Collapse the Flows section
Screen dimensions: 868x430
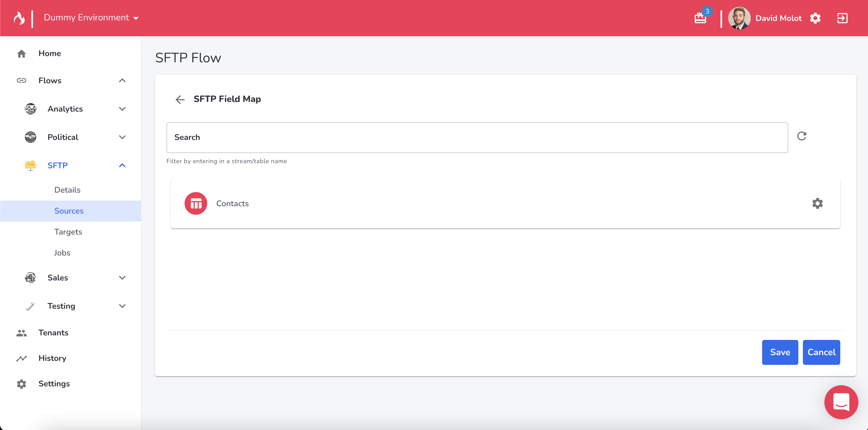[x=122, y=80]
